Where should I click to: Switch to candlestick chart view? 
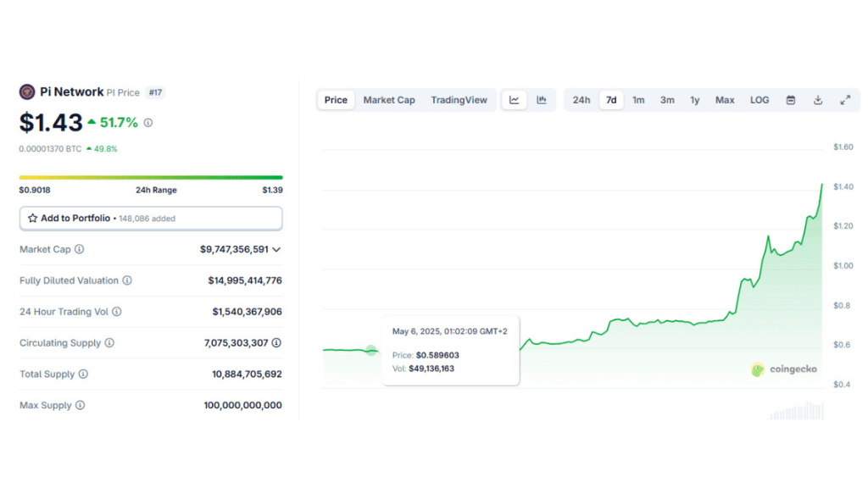click(542, 100)
